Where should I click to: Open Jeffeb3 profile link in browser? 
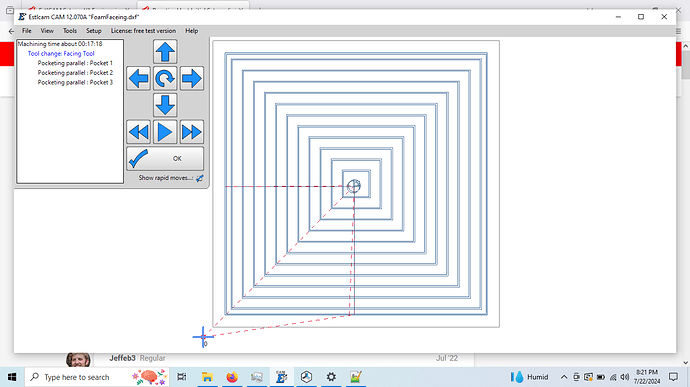point(122,358)
